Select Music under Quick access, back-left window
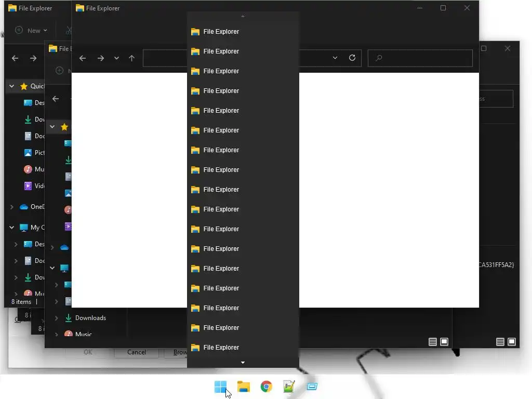 pos(34,169)
